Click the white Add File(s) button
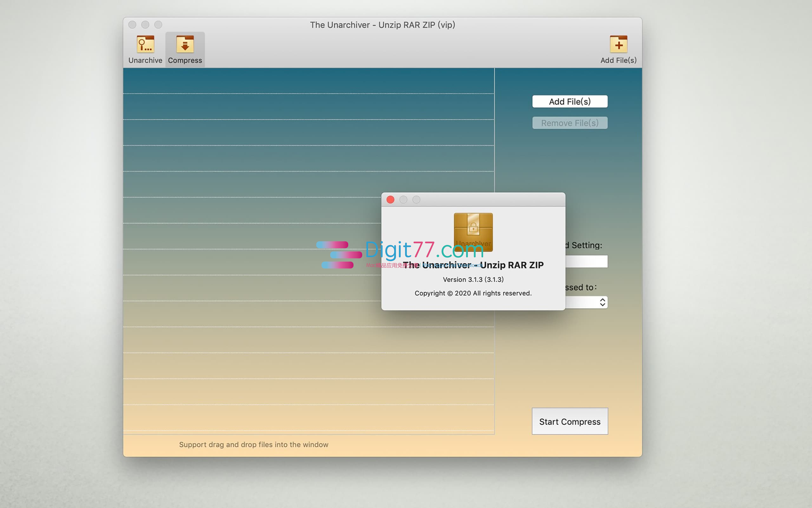This screenshot has width=812, height=508. pyautogui.click(x=570, y=101)
